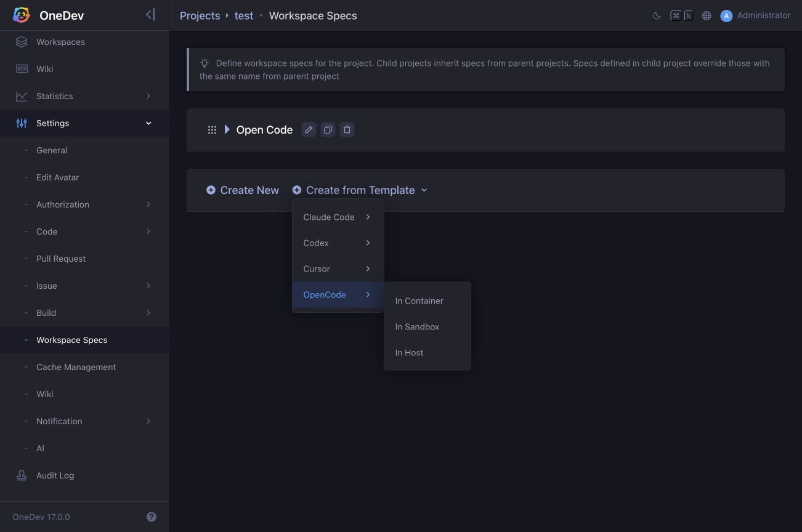
Task: Open keyboard shortcuts command icon
Action: coord(682,16)
